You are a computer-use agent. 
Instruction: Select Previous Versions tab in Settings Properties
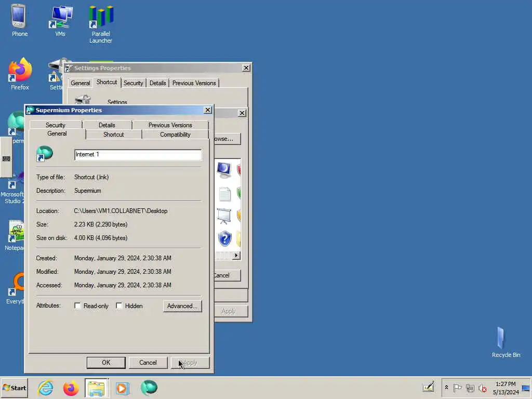194,83
